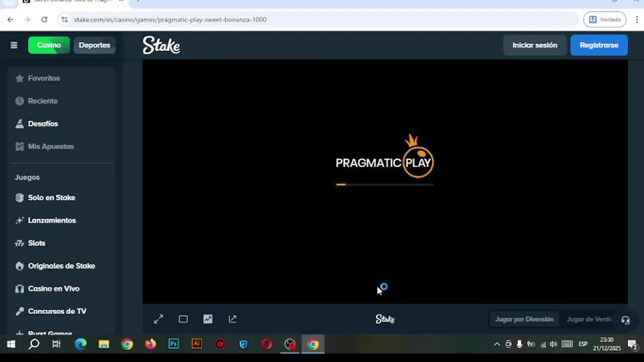
Task: Switch to the Deportes tab
Action: click(94, 45)
